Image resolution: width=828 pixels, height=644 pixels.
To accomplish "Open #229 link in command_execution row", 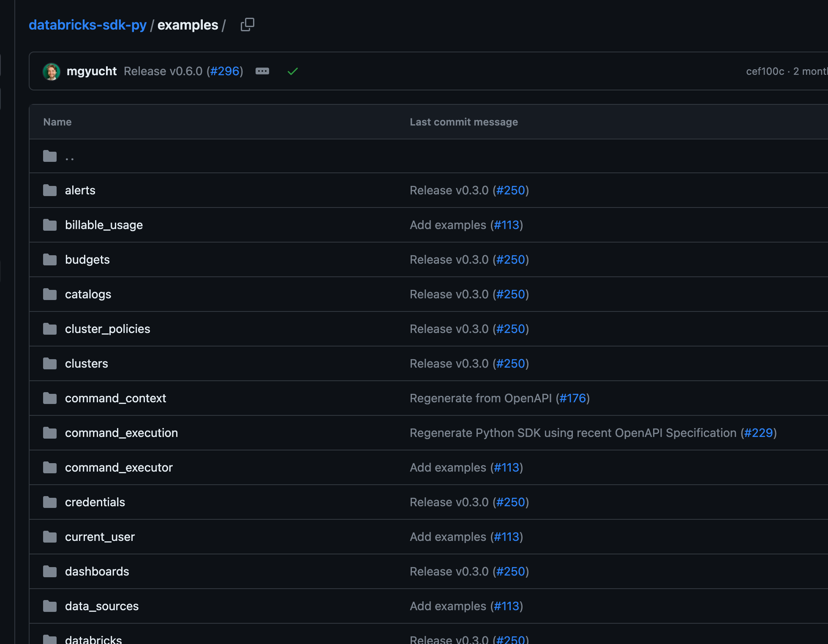I will 759,433.
